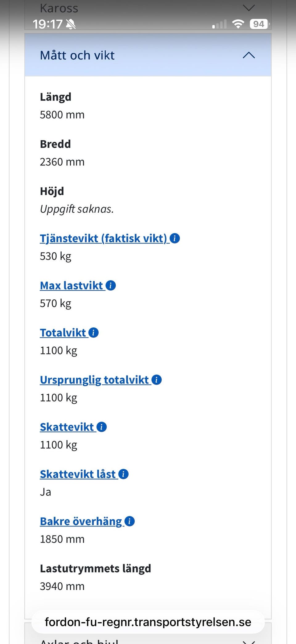Select the Skattevikt link
The image size is (296, 644).
pyautogui.click(x=67, y=427)
